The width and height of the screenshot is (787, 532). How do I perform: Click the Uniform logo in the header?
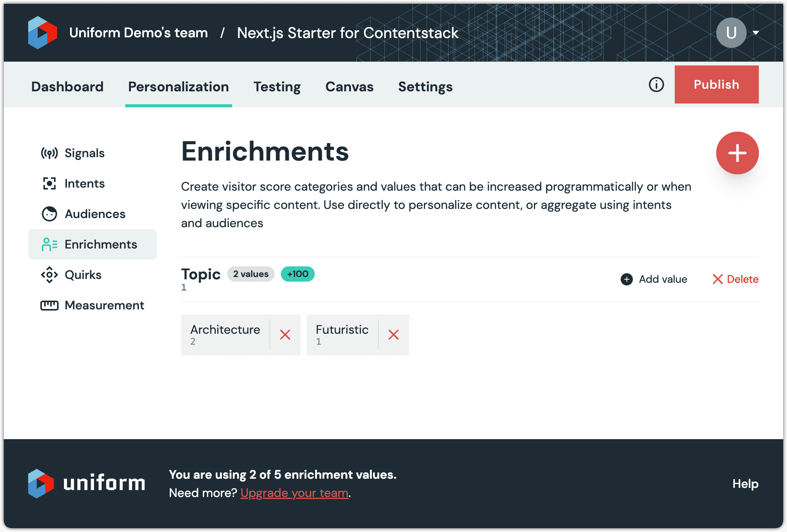42,33
